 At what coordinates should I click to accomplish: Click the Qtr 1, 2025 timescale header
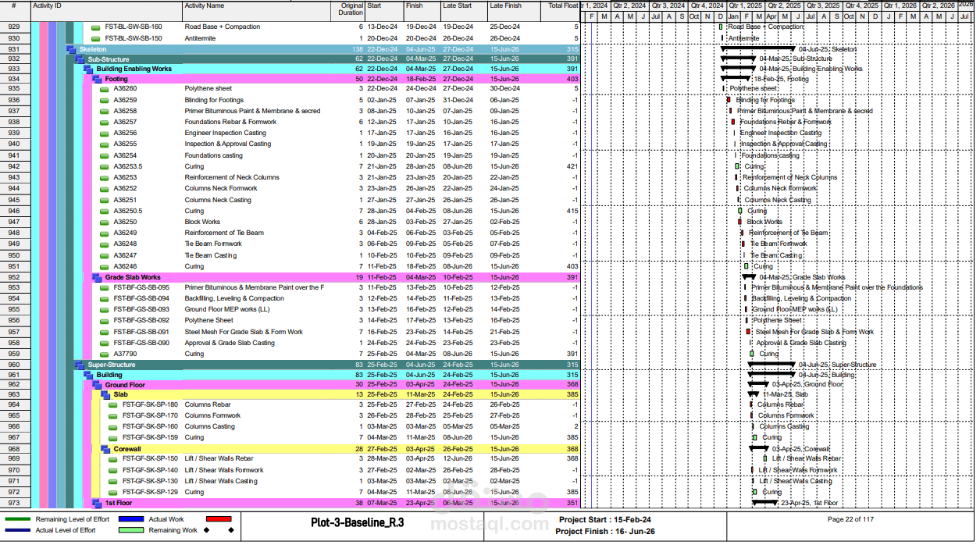[746, 5]
